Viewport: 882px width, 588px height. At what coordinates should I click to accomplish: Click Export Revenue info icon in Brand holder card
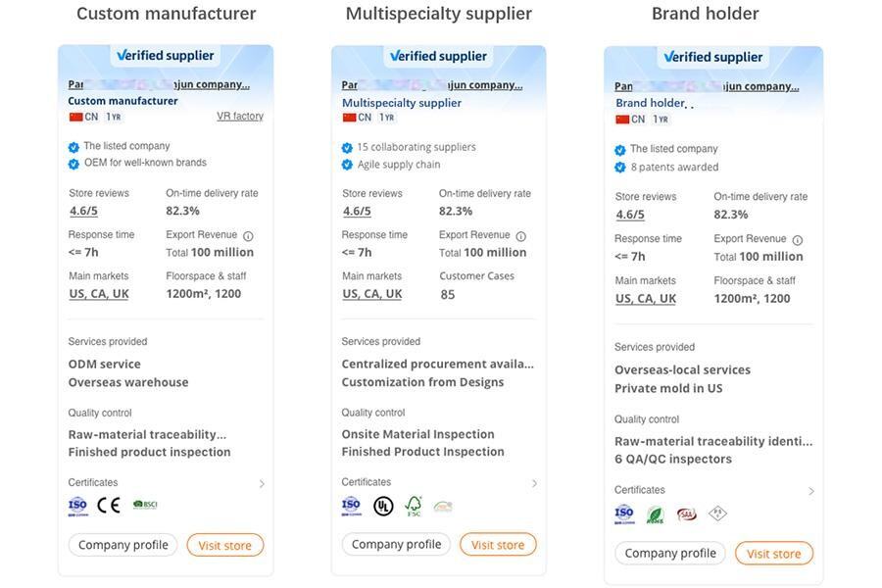[797, 240]
